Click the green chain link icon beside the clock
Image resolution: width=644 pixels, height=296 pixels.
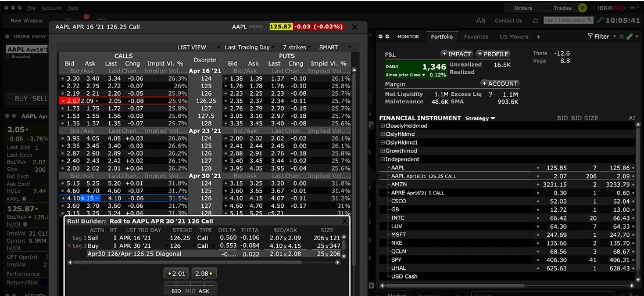pyautogui.click(x=600, y=20)
